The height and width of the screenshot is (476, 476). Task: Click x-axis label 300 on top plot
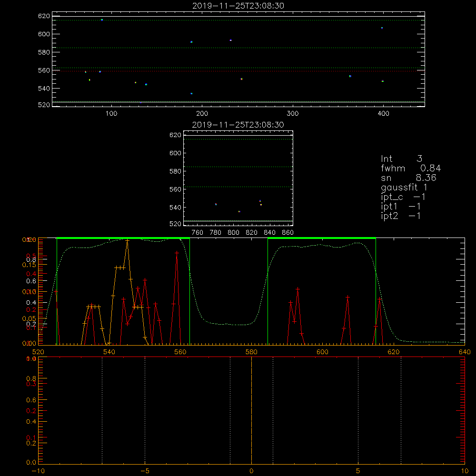(x=293, y=114)
